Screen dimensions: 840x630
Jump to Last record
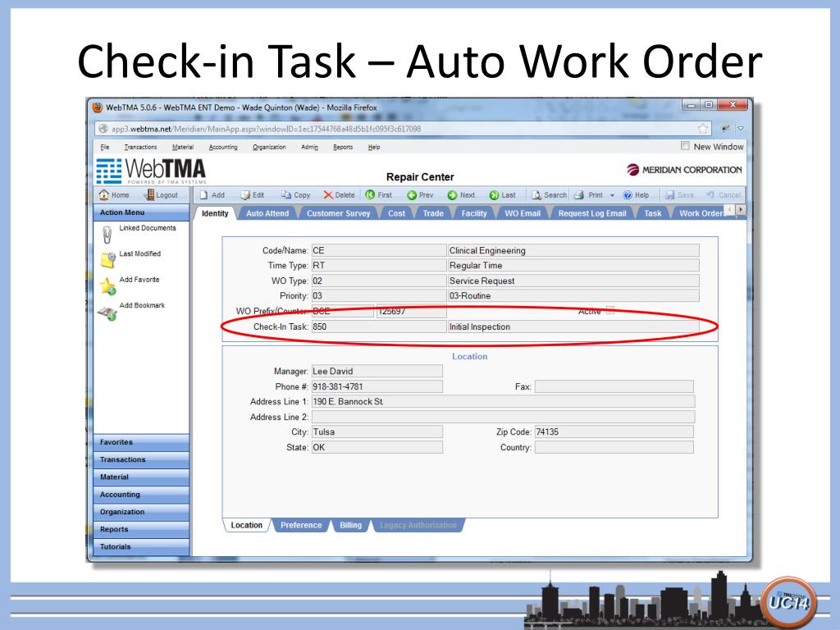(503, 195)
